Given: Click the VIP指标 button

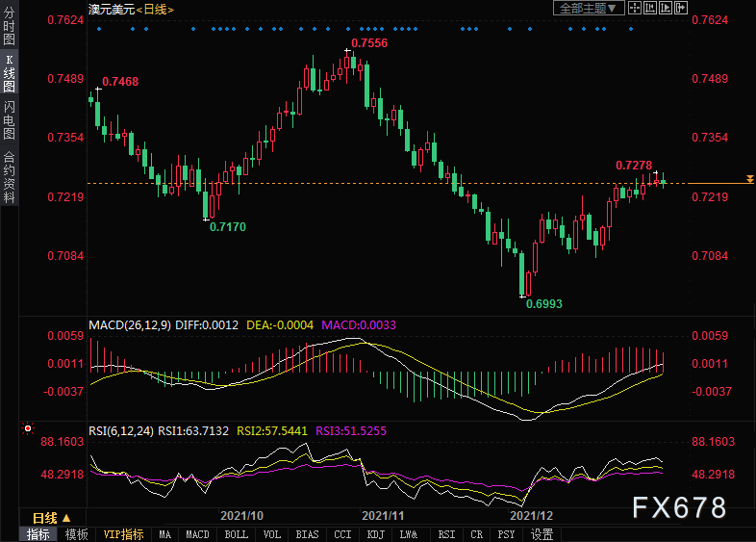Looking at the screenshot, I should tap(123, 534).
